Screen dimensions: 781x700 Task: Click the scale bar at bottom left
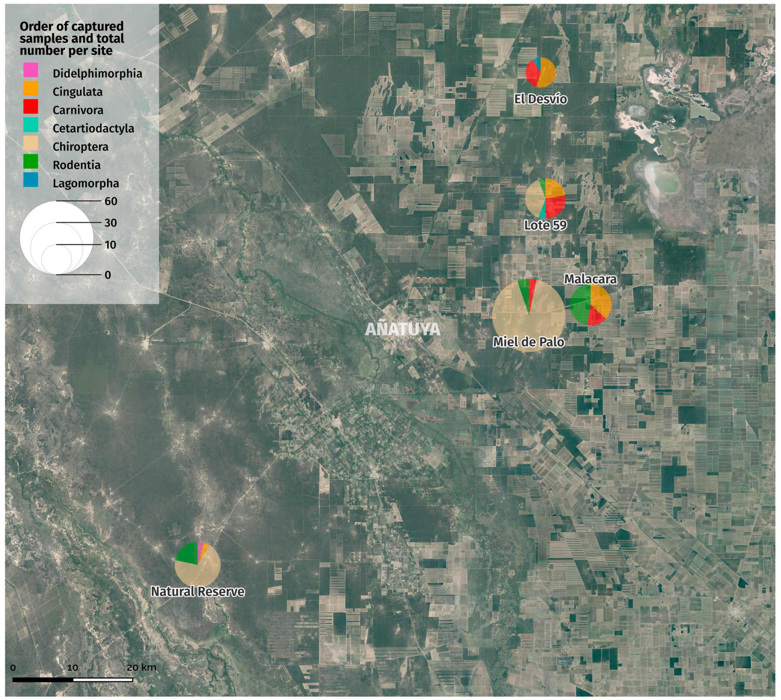[73, 680]
